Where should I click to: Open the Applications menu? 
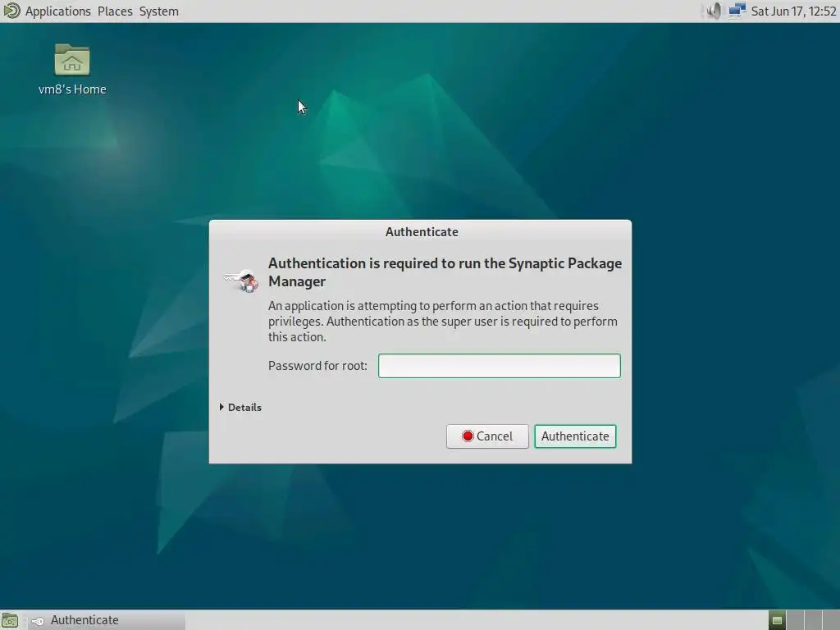[x=58, y=11]
